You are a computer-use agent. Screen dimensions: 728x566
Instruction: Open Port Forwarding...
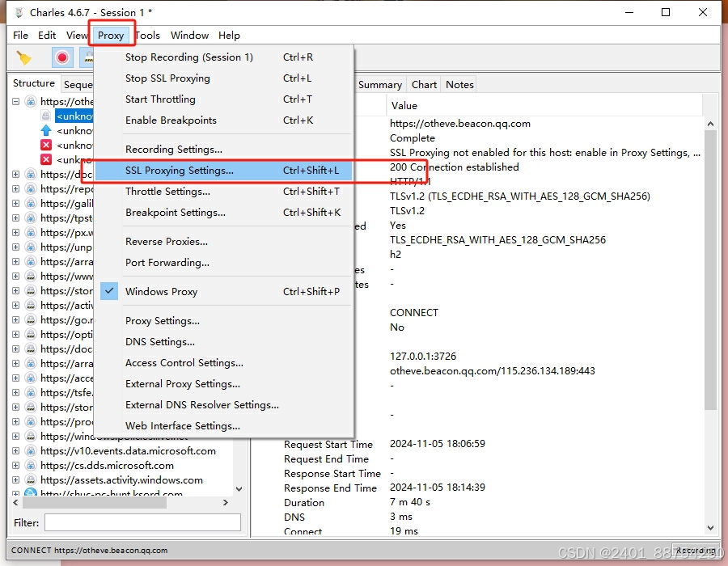click(223, 263)
